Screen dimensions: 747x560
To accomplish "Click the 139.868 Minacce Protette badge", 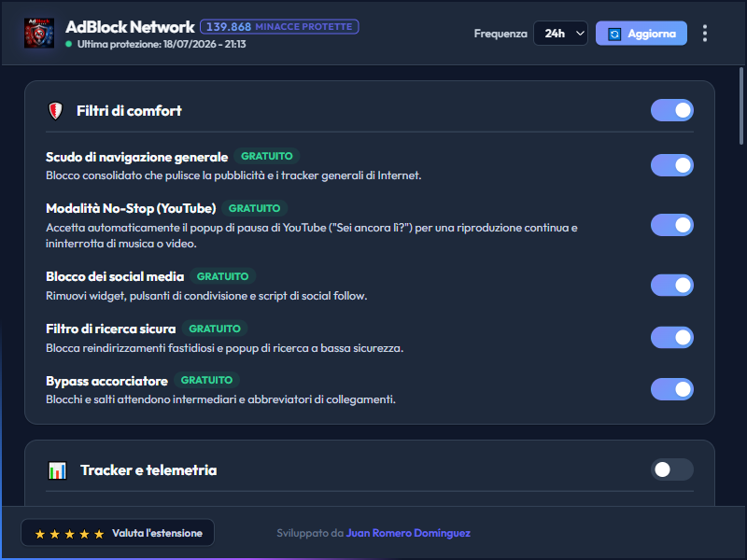I will point(279,27).
